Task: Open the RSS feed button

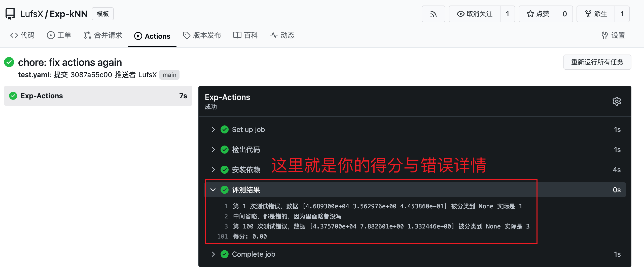Action: 433,14
